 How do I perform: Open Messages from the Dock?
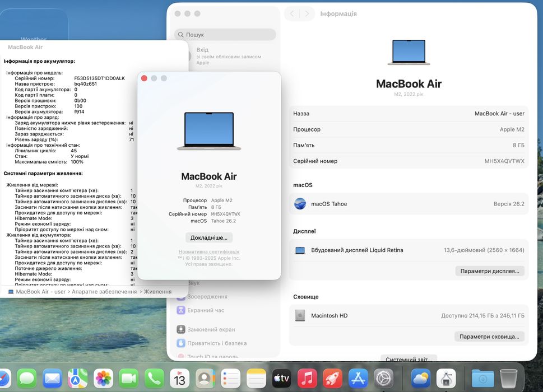pos(27,379)
